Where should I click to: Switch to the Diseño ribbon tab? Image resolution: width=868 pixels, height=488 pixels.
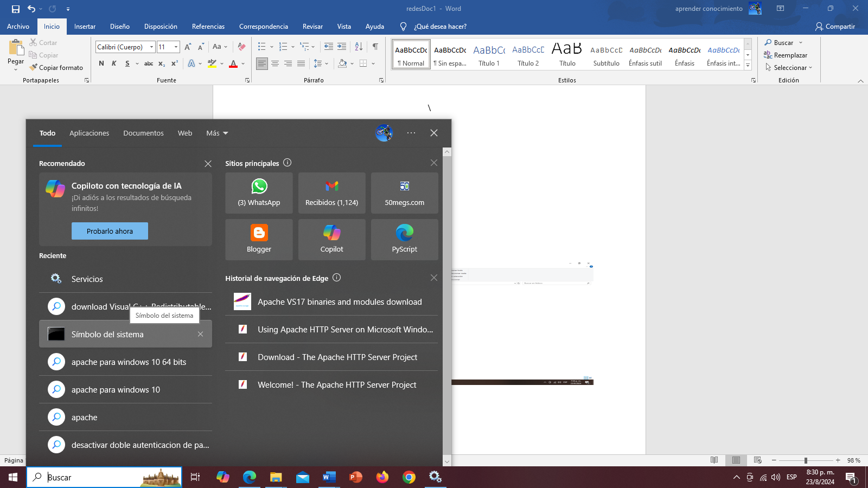click(120, 27)
